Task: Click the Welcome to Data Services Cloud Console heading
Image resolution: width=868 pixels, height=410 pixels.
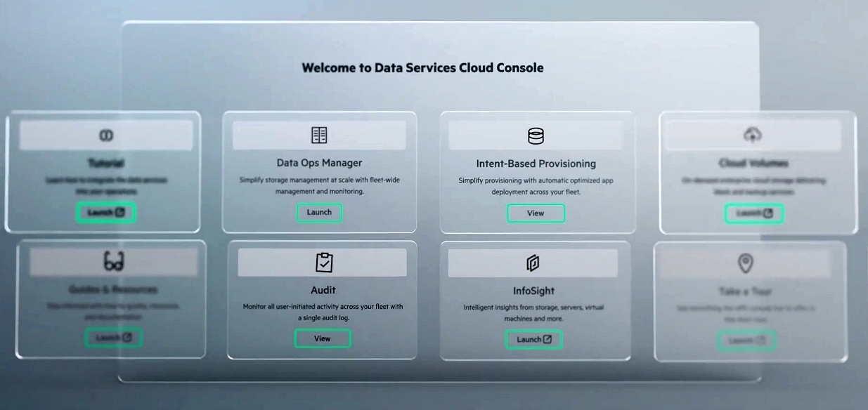Action: click(x=422, y=67)
